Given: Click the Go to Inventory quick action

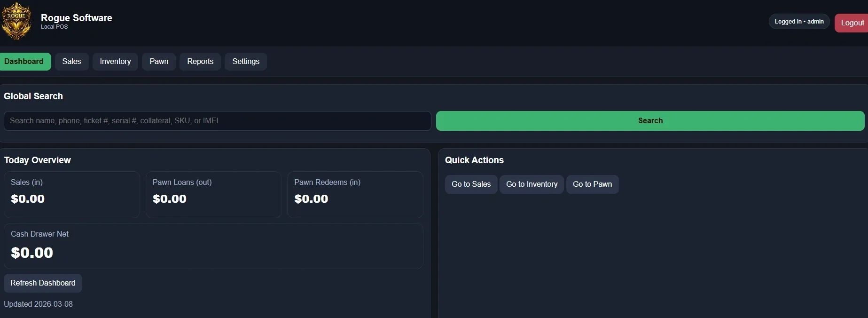Looking at the screenshot, I should point(532,184).
